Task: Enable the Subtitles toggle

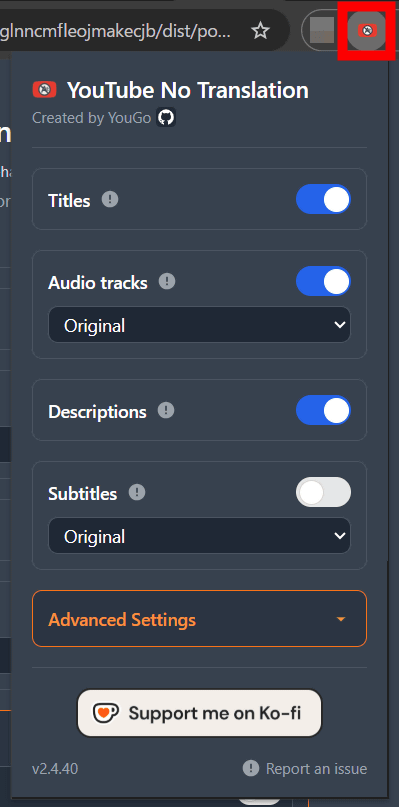Action: 323,492
